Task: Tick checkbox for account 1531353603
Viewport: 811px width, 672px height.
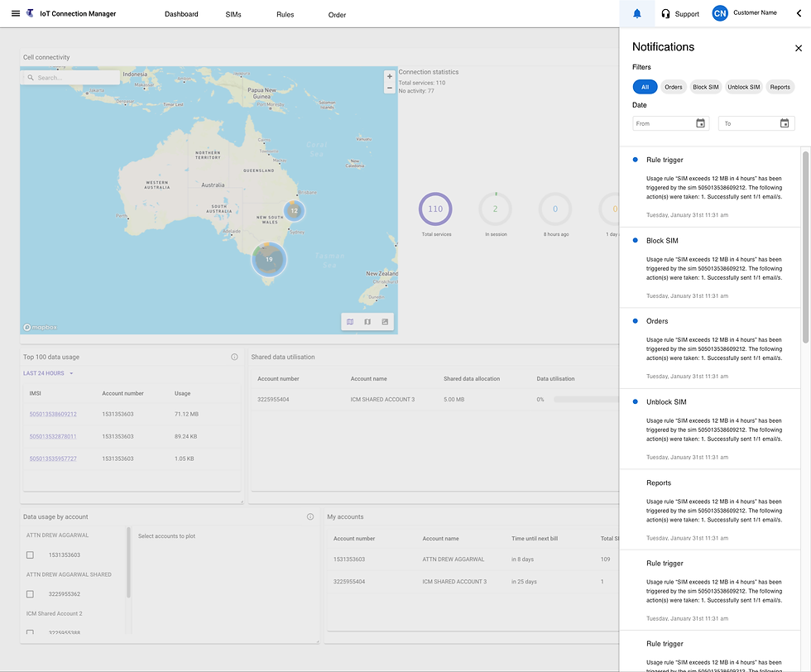Action: pos(30,555)
